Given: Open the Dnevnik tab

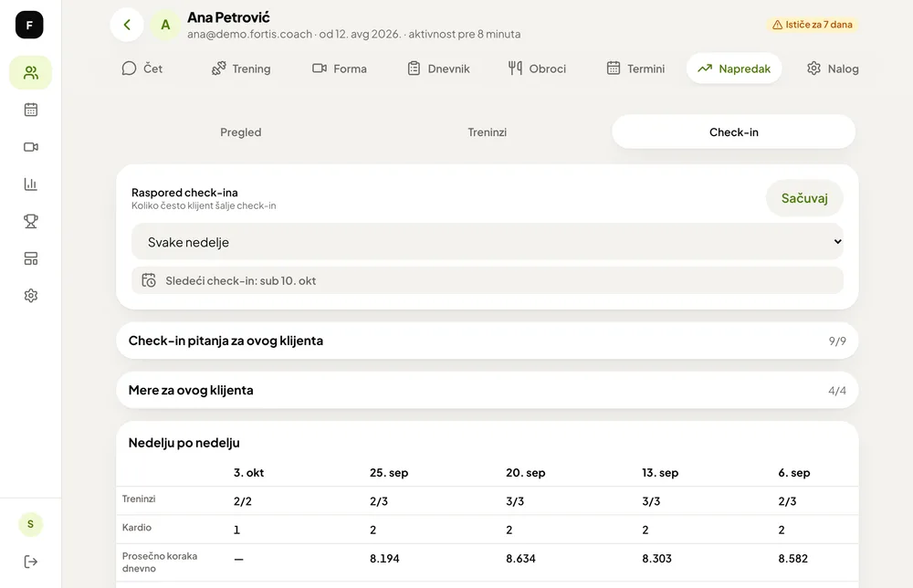Looking at the screenshot, I should [x=438, y=68].
